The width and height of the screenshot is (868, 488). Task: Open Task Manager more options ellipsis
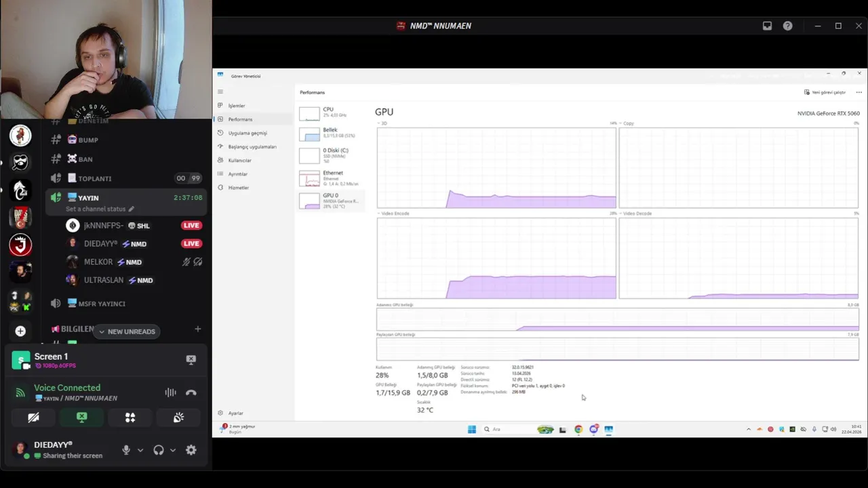click(859, 92)
